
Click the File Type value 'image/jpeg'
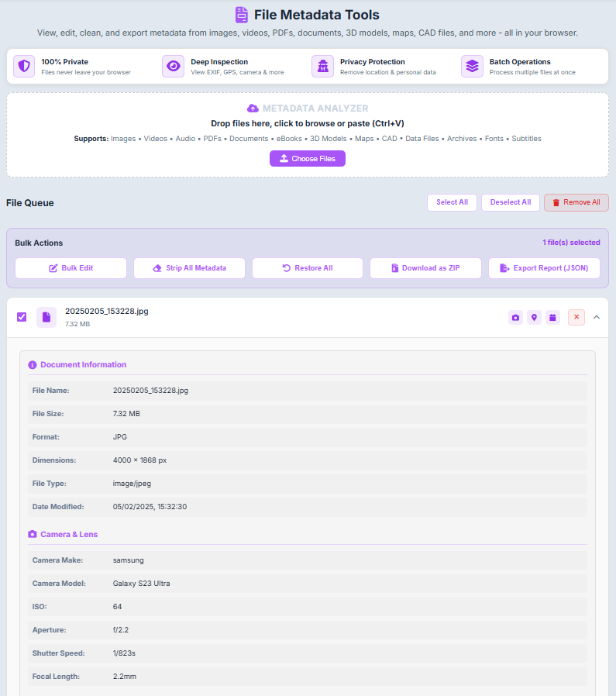(132, 484)
